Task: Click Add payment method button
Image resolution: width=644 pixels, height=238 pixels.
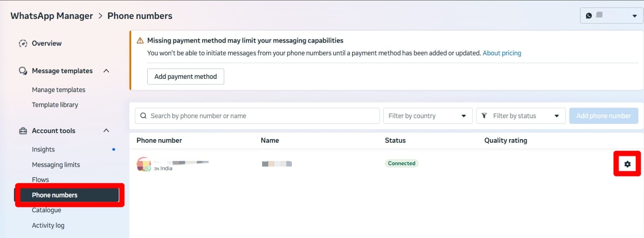Action: point(186,76)
